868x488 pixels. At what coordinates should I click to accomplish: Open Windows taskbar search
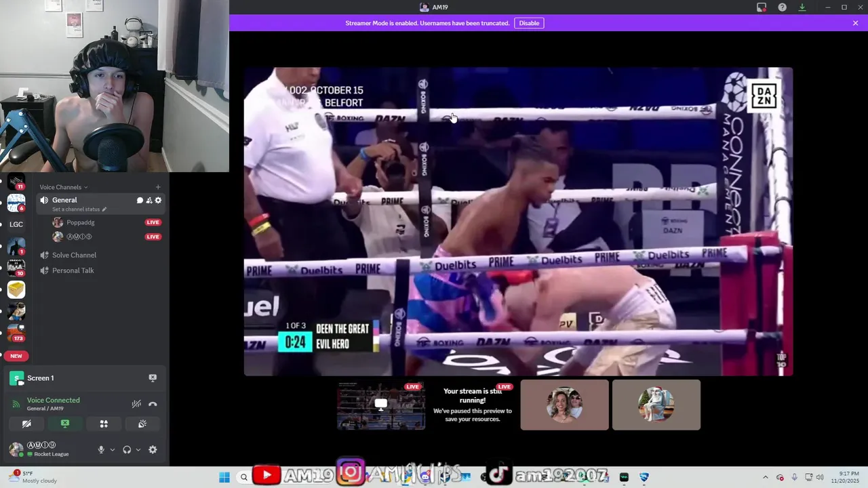[244, 477]
